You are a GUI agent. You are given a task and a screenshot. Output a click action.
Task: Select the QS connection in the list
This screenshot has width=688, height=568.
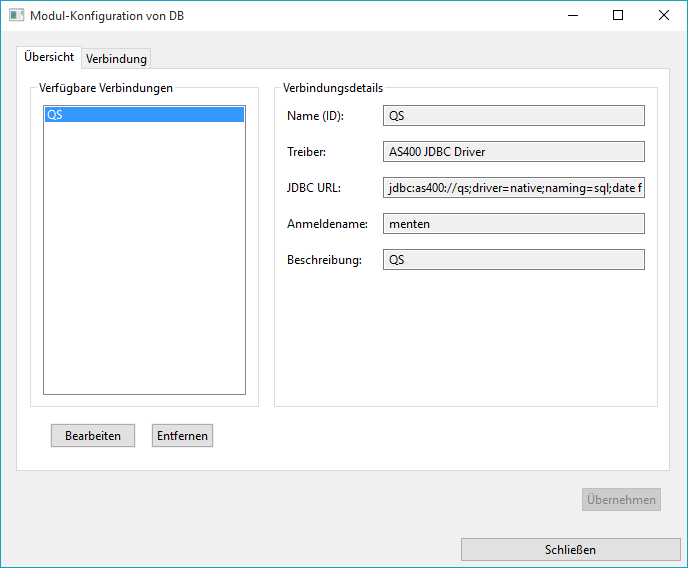(144, 115)
